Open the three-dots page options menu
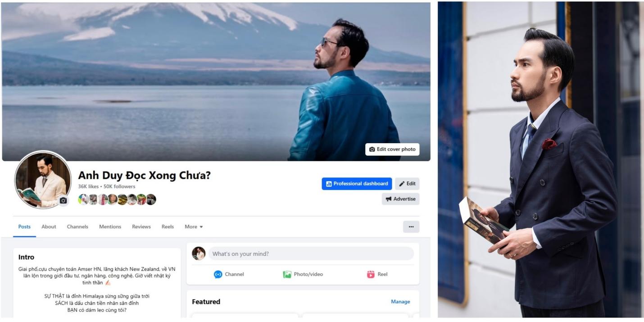The image size is (644, 322). point(411,227)
